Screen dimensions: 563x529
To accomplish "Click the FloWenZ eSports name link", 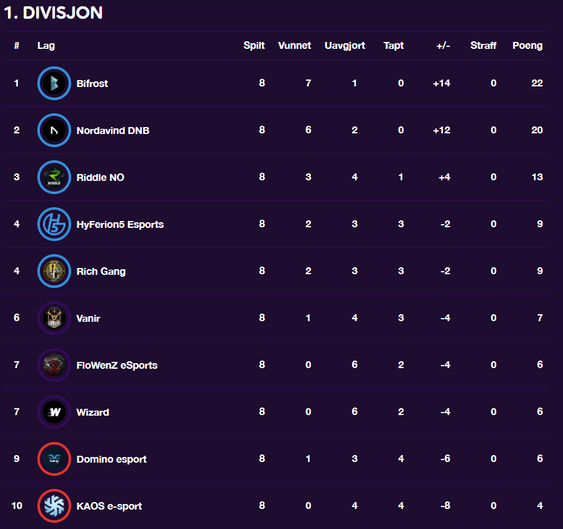I will (x=117, y=365).
